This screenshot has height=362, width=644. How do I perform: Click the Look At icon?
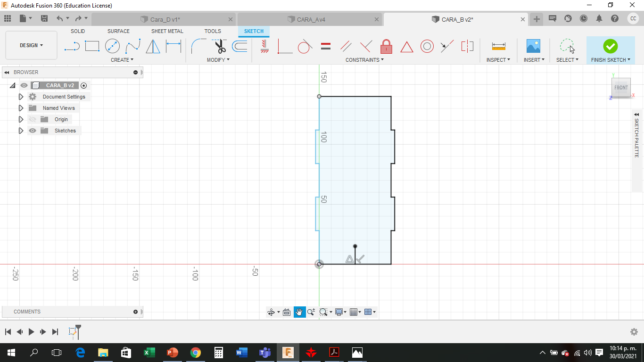pos(286,312)
